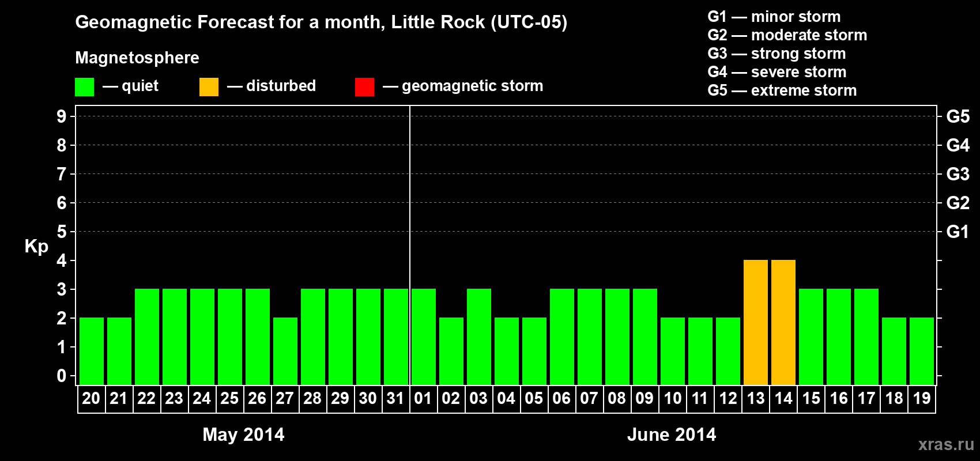Click date label 25 on the axis

pyautogui.click(x=229, y=398)
